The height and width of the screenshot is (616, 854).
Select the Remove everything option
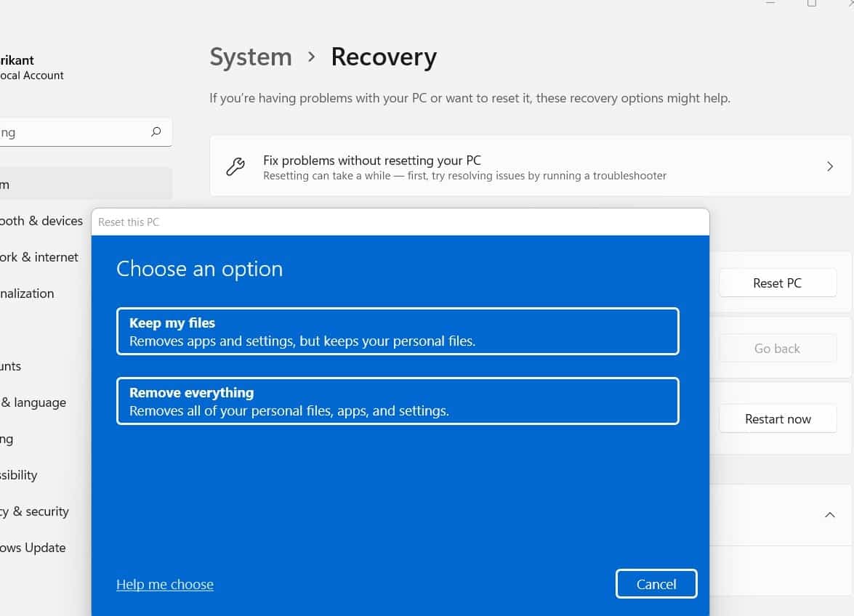[x=398, y=401]
